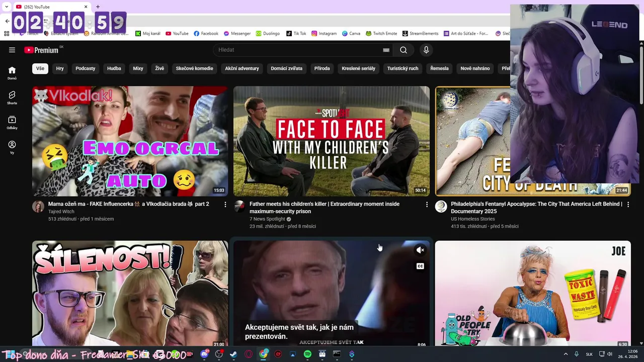Switch to Chrome in the taskbar

(x=263, y=354)
